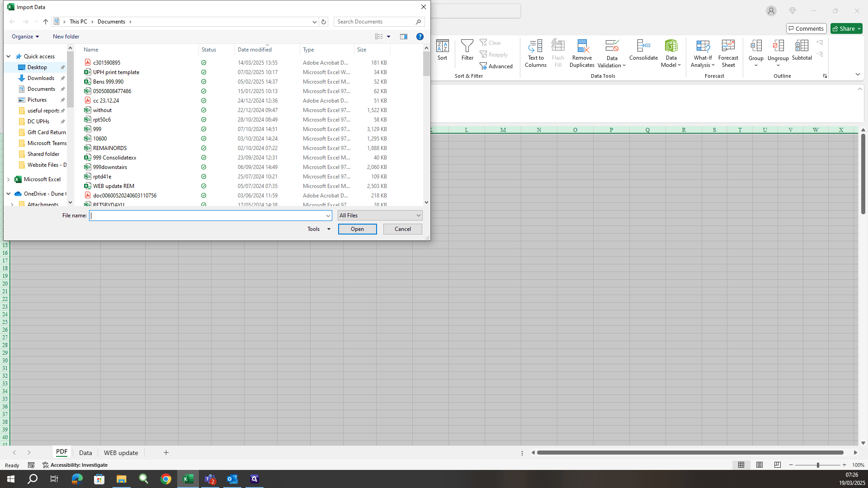Expand the Microsoft Excel tree node

[8, 179]
